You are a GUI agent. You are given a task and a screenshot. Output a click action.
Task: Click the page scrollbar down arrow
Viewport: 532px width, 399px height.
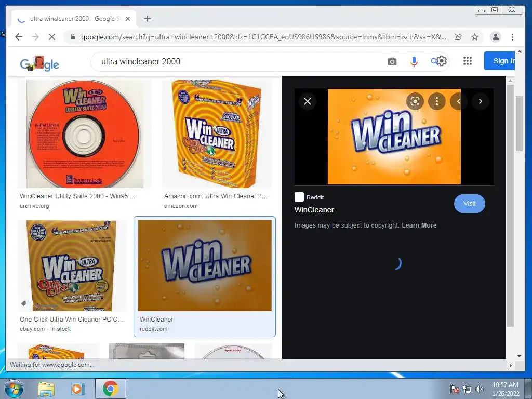click(x=519, y=356)
